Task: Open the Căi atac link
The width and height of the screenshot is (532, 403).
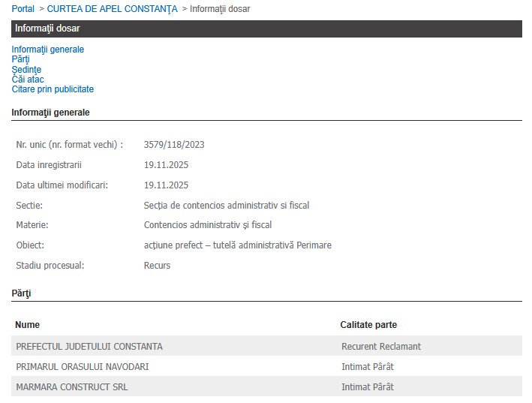Action: (28, 79)
